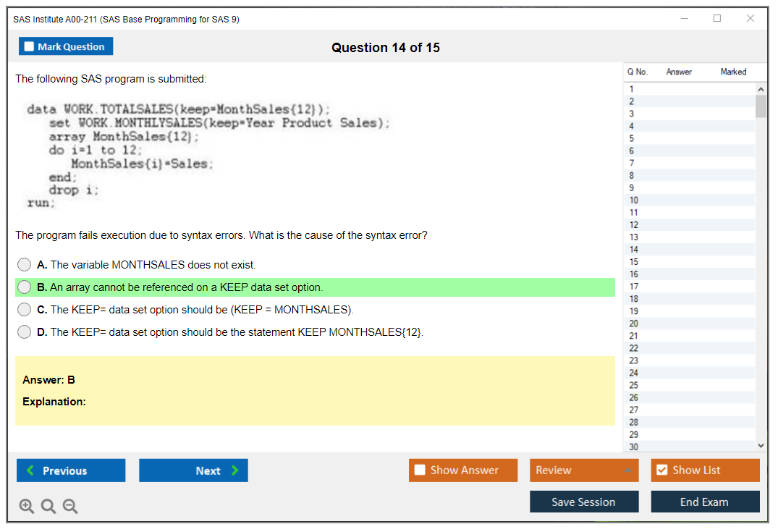This screenshot has height=532, width=778.
Task: Toggle the Mark Question checkbox
Action: point(30,47)
